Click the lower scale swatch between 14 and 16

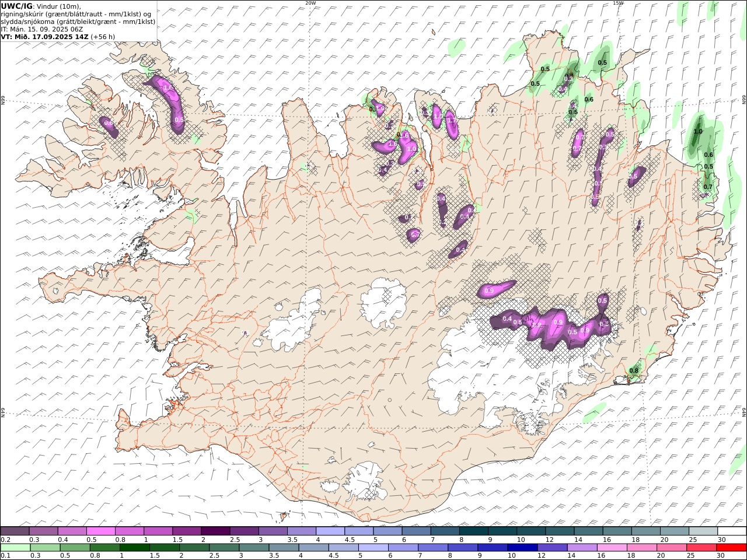pyautogui.click(x=582, y=547)
